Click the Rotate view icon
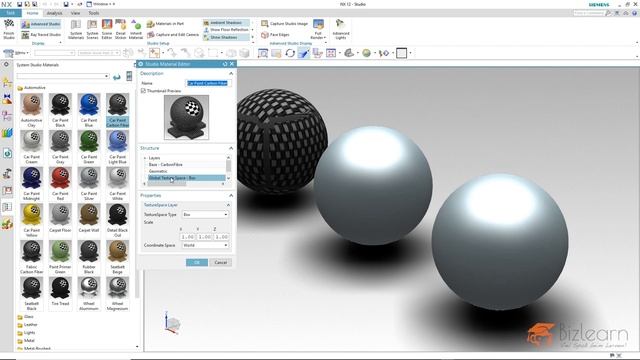The image size is (640, 360). click(290, 53)
